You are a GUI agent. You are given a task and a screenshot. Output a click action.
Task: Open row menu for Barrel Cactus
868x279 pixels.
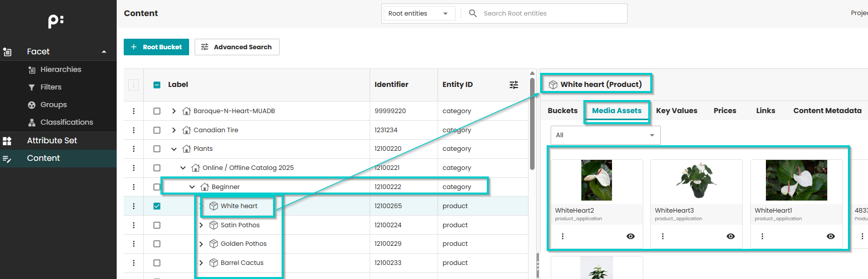(x=134, y=263)
